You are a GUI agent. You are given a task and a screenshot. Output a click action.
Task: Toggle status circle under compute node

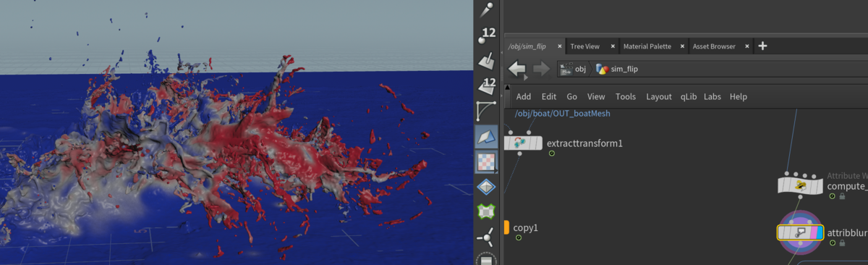click(x=832, y=196)
